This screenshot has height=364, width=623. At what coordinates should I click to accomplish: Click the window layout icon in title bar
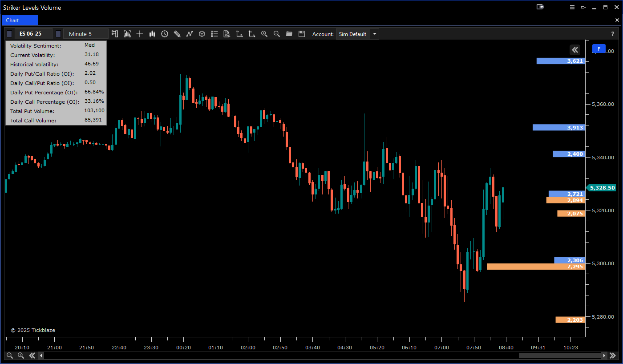(x=540, y=7)
